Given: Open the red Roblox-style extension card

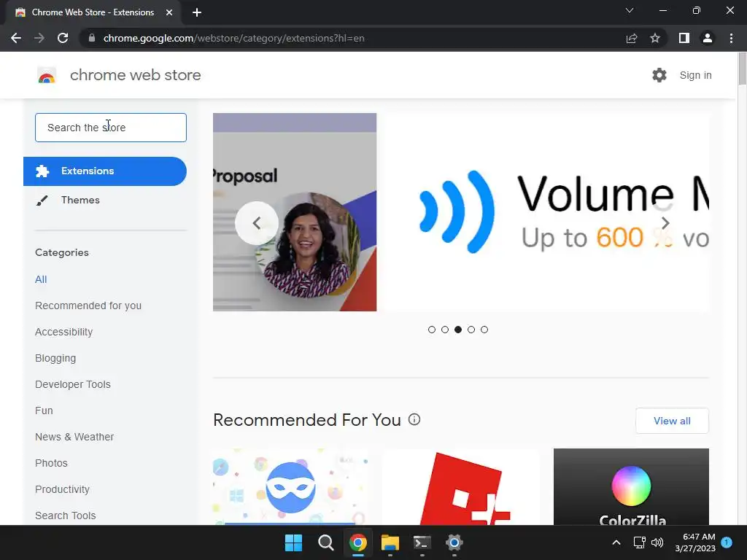Looking at the screenshot, I should tap(461, 486).
